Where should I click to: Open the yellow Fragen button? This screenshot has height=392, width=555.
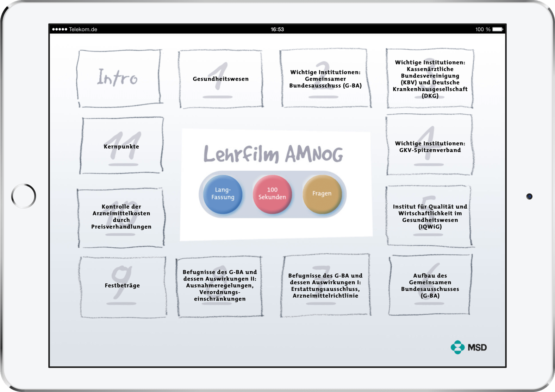(322, 194)
